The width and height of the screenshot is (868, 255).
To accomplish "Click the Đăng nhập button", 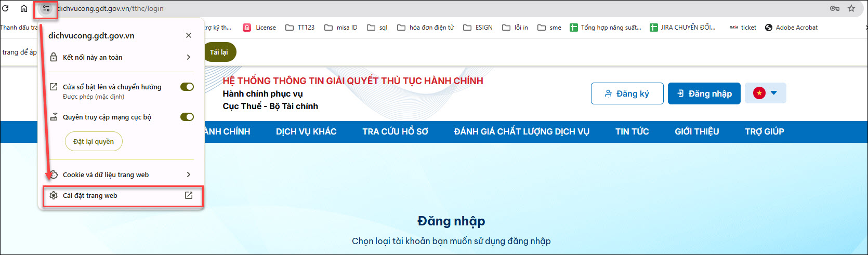I will point(704,93).
